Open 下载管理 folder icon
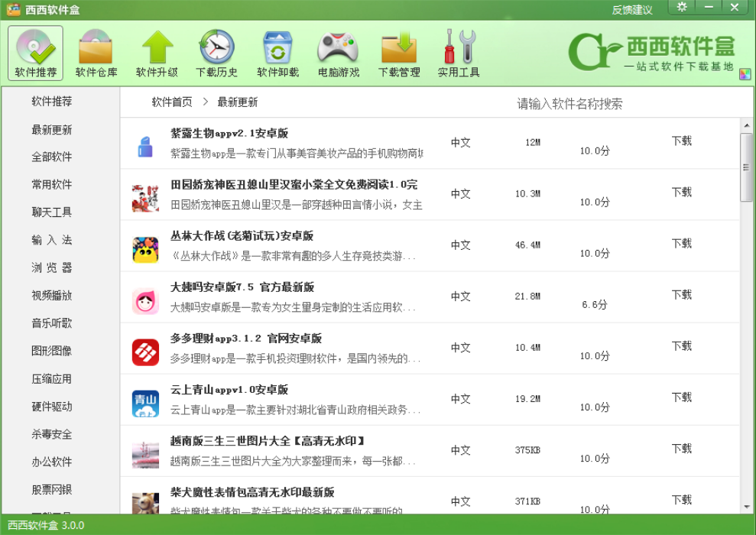 tap(399, 53)
